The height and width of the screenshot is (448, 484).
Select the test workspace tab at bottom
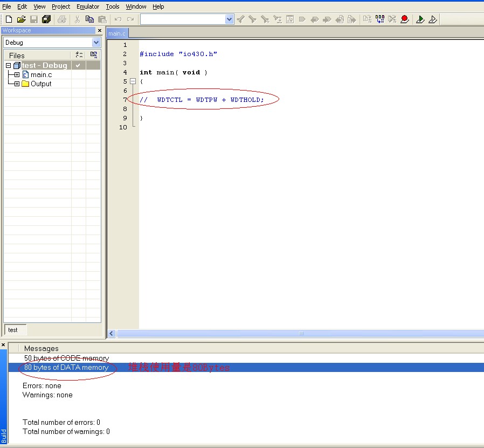tap(13, 330)
